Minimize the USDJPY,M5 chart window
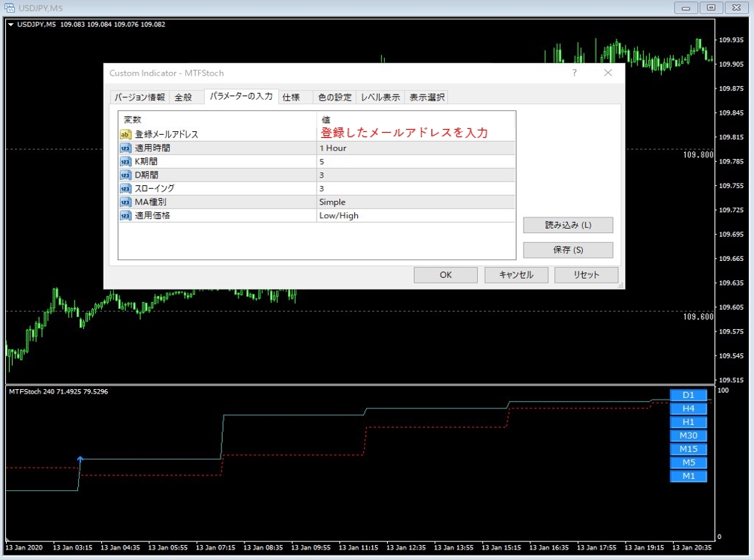The height and width of the screenshot is (560, 754). (686, 7)
